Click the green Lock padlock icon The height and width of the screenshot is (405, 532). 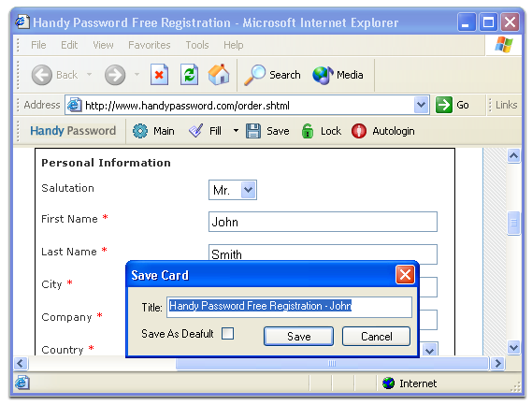point(308,131)
